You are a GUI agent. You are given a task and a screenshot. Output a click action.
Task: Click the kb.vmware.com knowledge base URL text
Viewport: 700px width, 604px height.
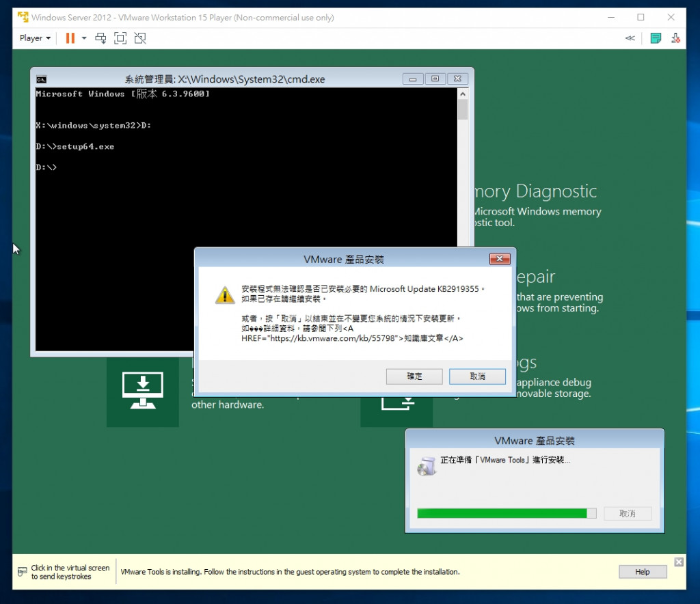point(333,338)
